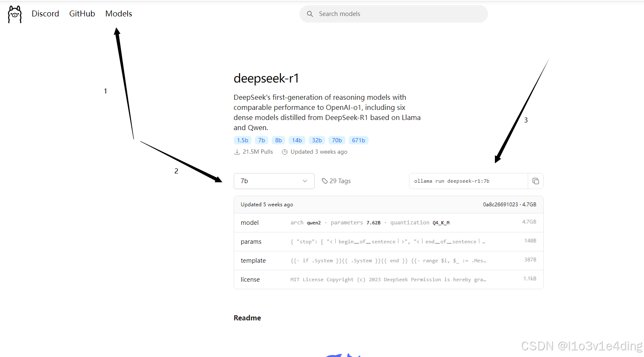Viewport: 644px width, 357px height.
Task: Click the Updated 5 weeks ago text
Action: [267, 205]
